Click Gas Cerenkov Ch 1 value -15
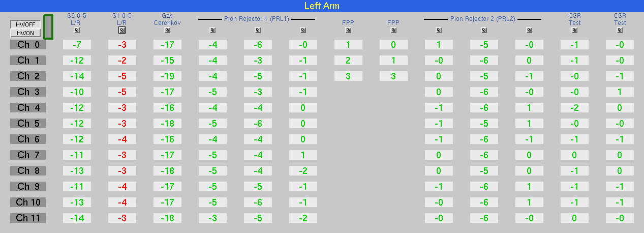This screenshot has height=233, width=644. pos(167,61)
